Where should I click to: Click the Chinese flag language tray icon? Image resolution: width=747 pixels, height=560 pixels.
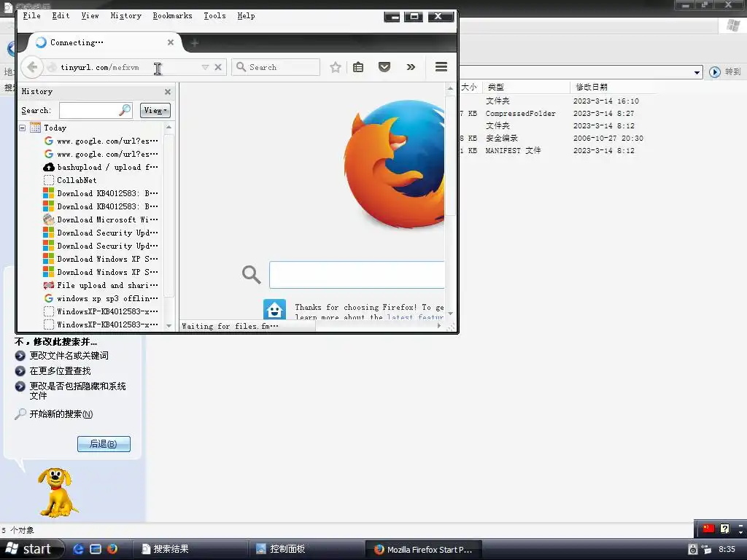(x=708, y=529)
